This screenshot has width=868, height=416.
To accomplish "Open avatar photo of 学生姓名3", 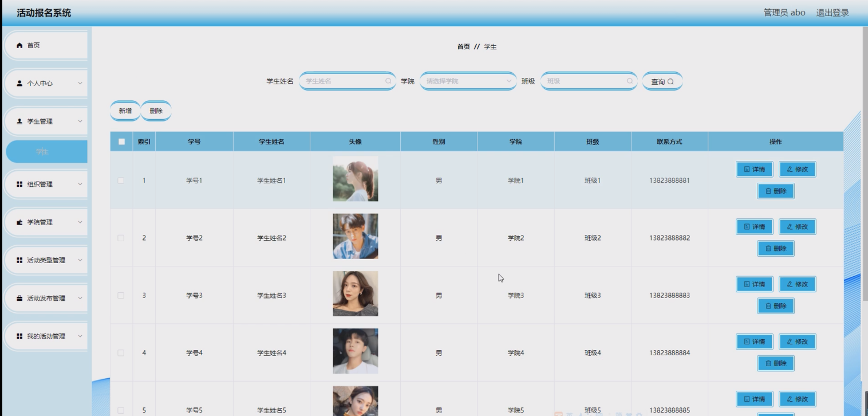I will point(356,294).
